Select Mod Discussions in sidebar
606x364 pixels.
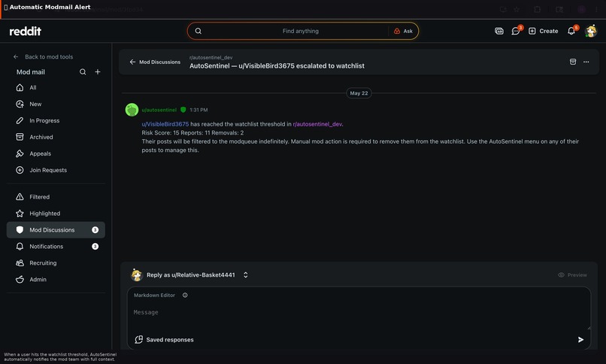[x=56, y=230]
